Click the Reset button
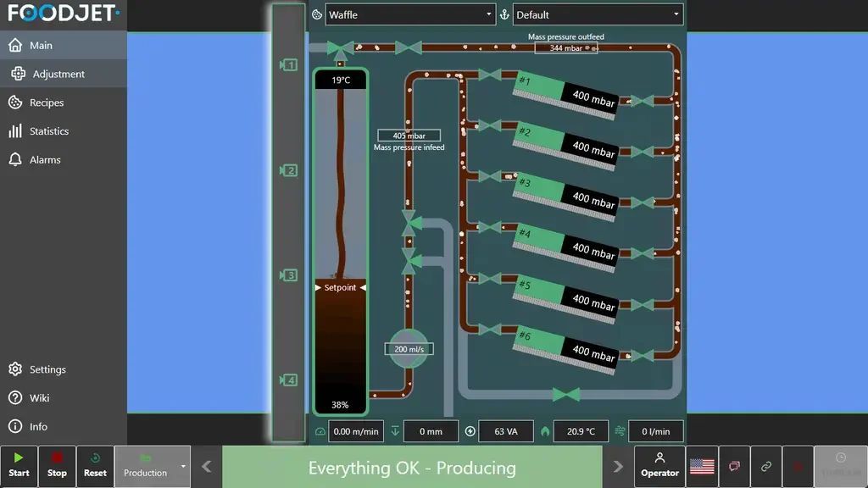This screenshot has height=488, width=868. (x=95, y=467)
